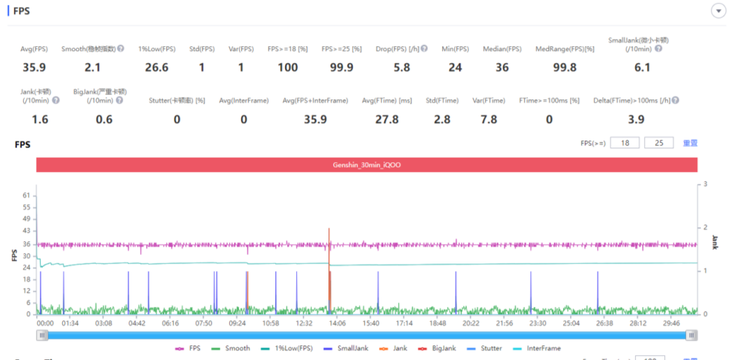
Task: Click the SmallJank value 6.1
Action: 642,68
